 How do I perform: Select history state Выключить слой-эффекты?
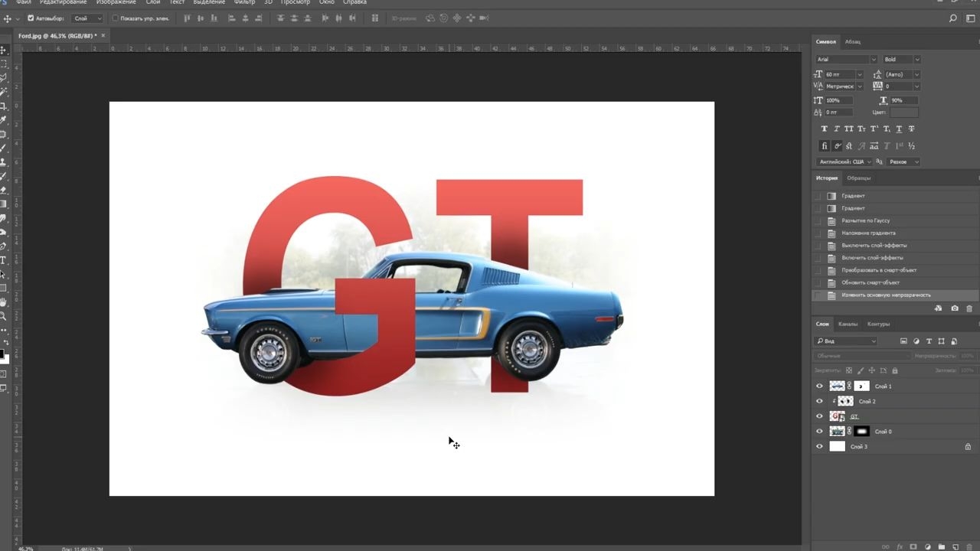tap(874, 246)
